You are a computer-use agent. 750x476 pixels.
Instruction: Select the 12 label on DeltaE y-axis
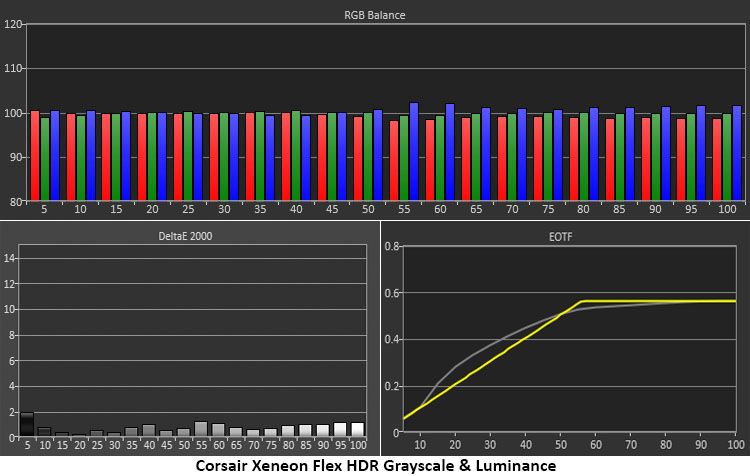click(10, 284)
